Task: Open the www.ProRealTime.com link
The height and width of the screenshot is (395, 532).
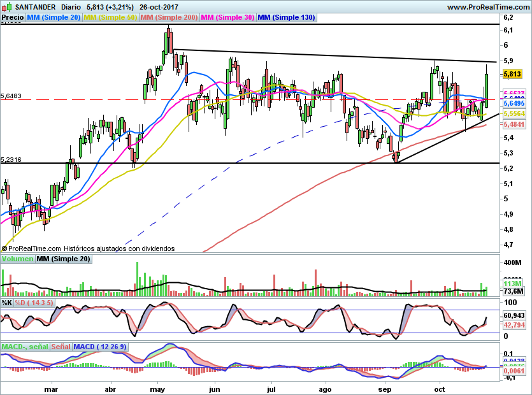Action: click(488, 7)
